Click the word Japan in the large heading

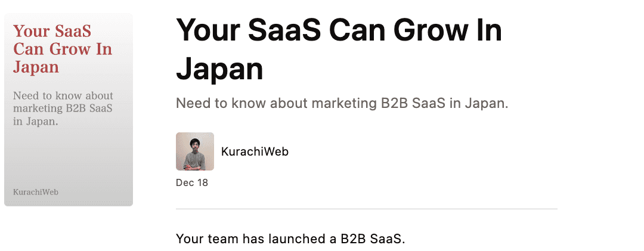point(219,68)
